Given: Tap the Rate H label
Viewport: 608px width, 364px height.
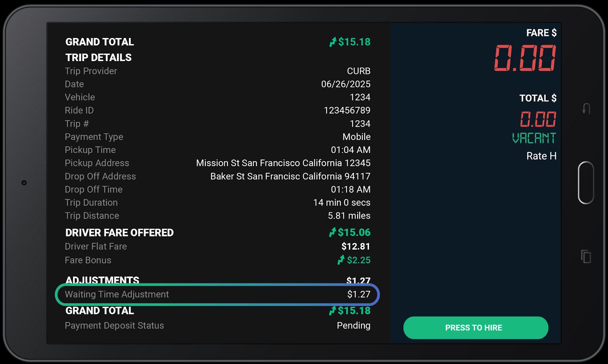Looking at the screenshot, I should point(541,156).
